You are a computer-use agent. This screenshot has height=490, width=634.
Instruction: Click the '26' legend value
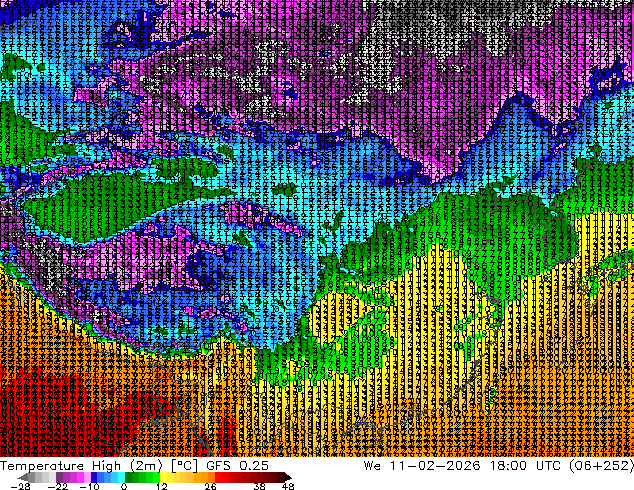click(210, 486)
